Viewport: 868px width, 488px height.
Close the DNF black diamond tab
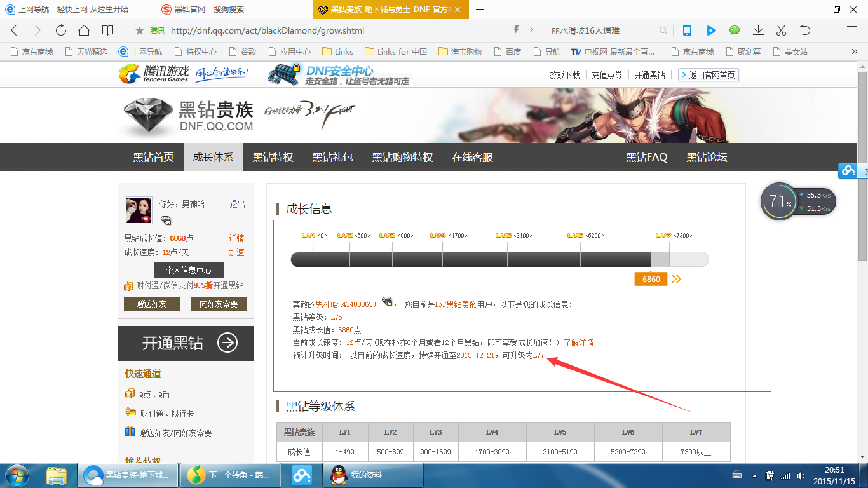(x=458, y=10)
